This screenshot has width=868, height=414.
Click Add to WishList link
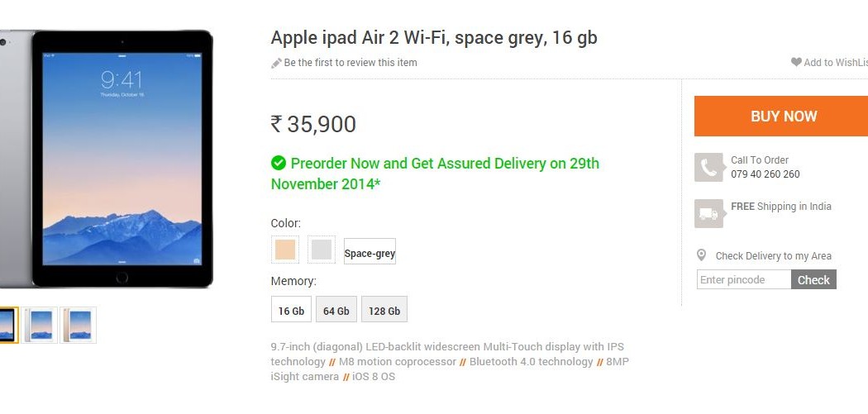point(835,63)
